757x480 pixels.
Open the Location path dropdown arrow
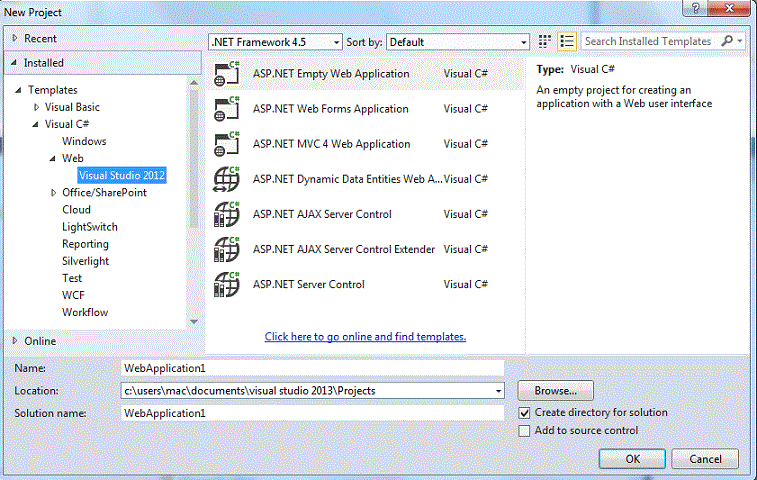498,391
